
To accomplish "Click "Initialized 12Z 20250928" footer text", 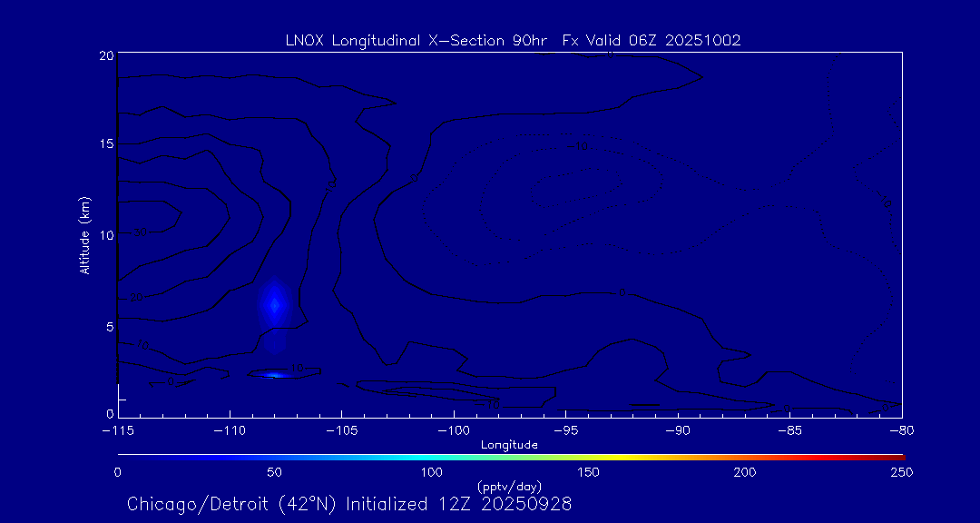I will 459,504.
